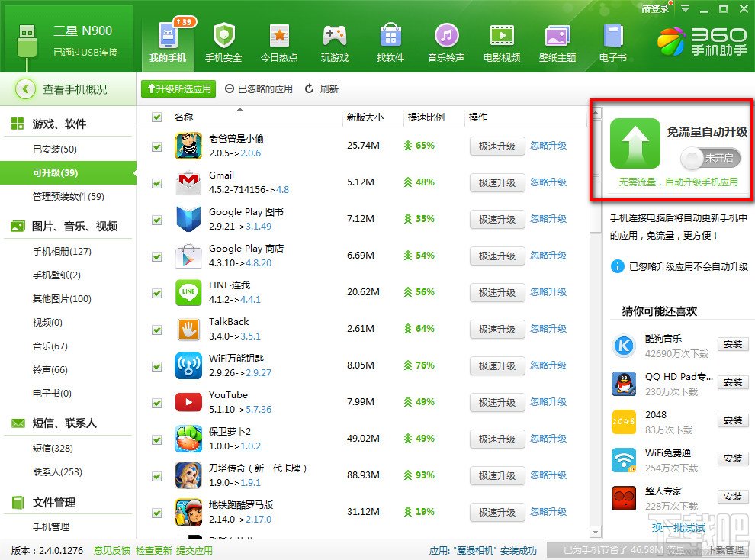Open 电子书 book icon
This screenshot has width=755, height=560.
pos(613,35)
